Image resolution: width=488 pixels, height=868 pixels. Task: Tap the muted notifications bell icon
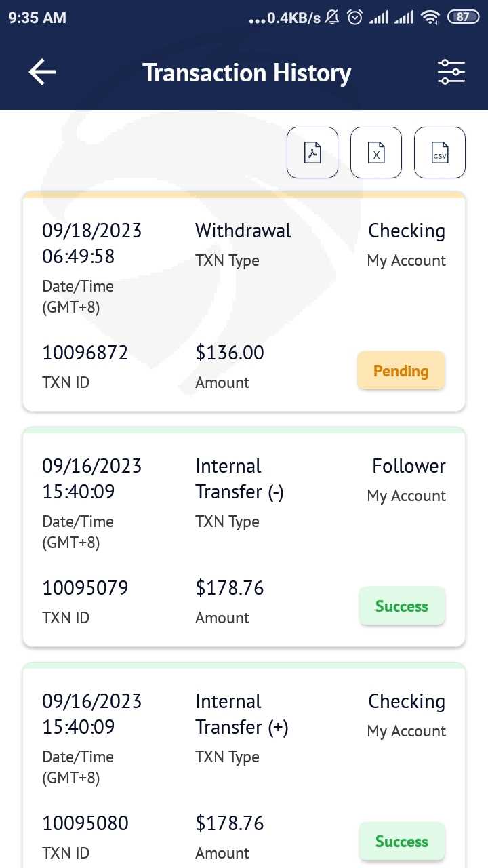coord(332,18)
